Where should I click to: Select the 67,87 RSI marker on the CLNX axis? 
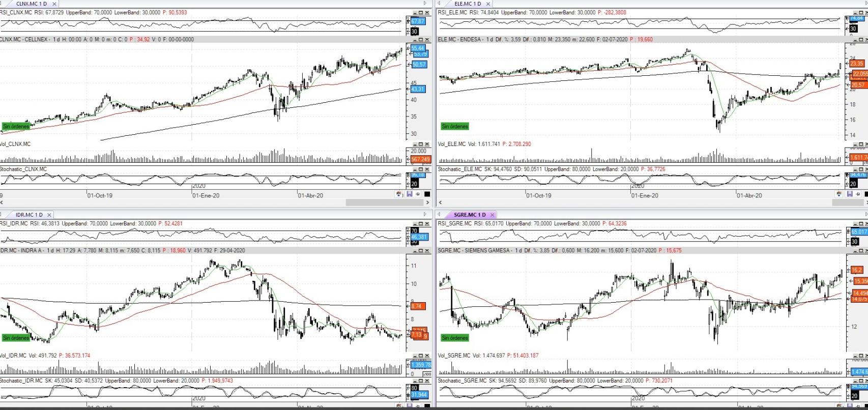coord(418,21)
